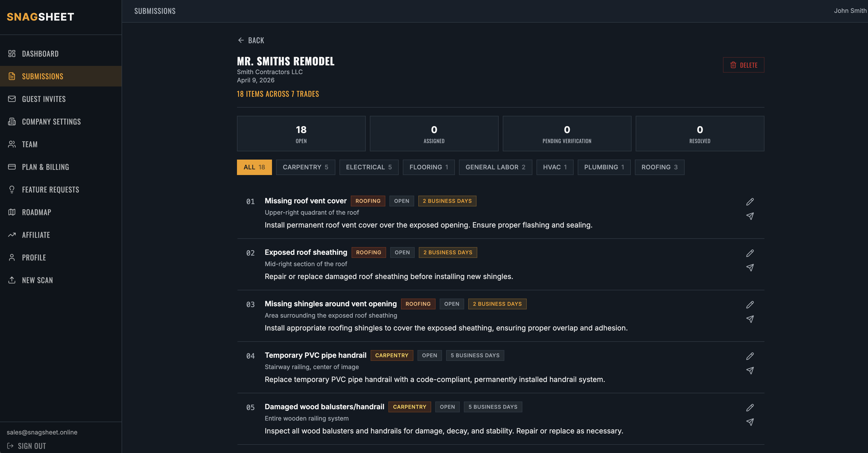Click the SnagSheet logo
Screen dimensions: 868x453
[40, 17]
